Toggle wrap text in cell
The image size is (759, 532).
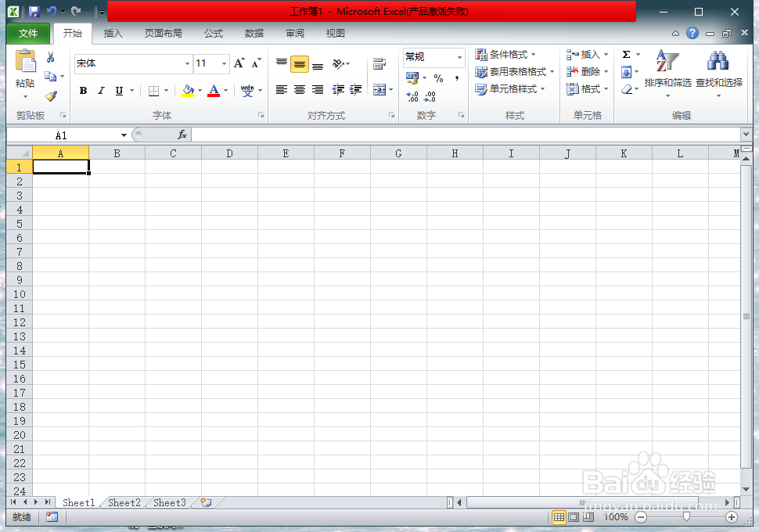pyautogui.click(x=379, y=63)
